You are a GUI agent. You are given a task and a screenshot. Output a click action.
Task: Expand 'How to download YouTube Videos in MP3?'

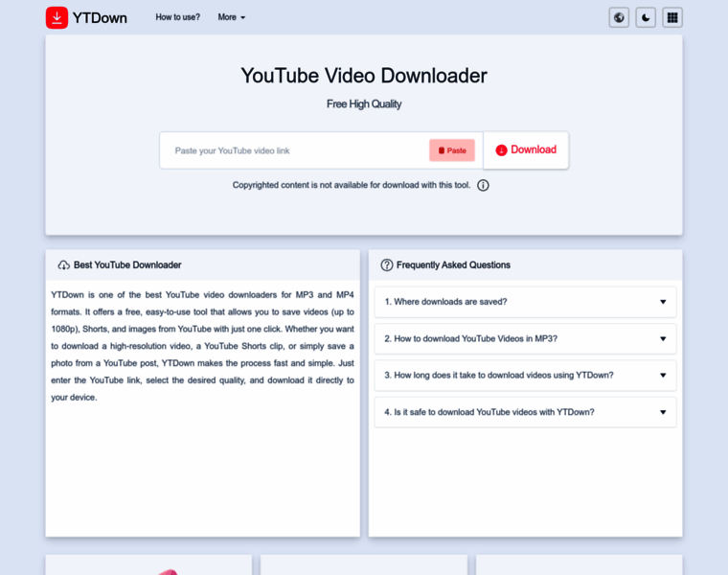(x=470, y=339)
